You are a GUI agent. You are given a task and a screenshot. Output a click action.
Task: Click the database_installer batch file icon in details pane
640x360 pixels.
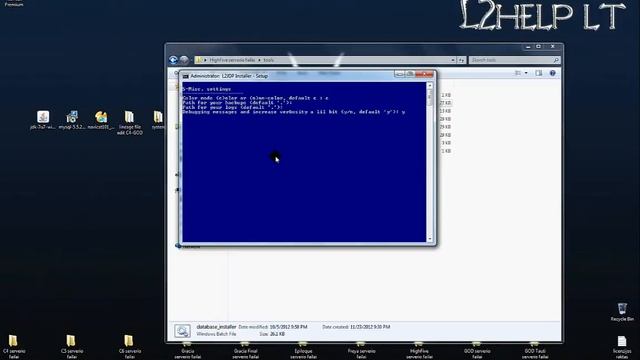tap(182, 331)
